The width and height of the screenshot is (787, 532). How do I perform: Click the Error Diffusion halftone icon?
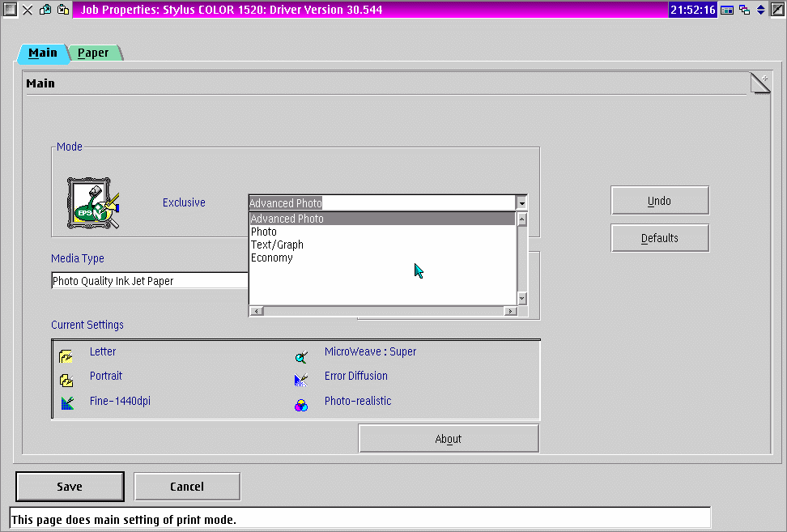(300, 381)
